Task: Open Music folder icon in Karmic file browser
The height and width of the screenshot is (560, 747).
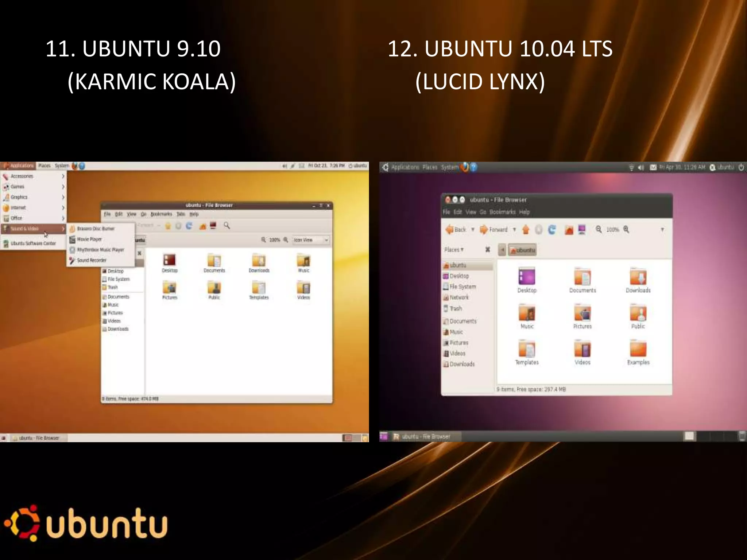Action: 303,263
